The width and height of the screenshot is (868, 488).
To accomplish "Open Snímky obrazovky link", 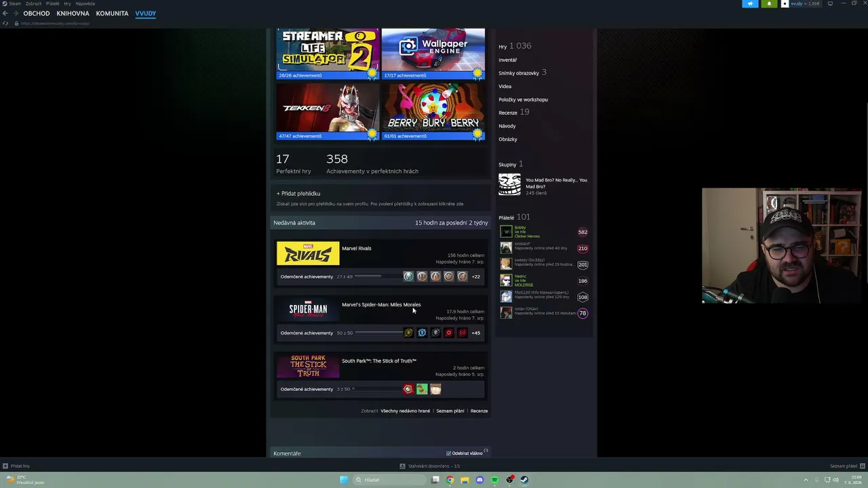I will (x=523, y=73).
